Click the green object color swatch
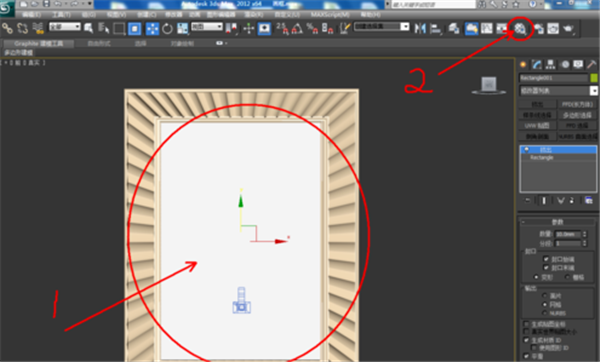600x362 pixels. tap(594, 78)
